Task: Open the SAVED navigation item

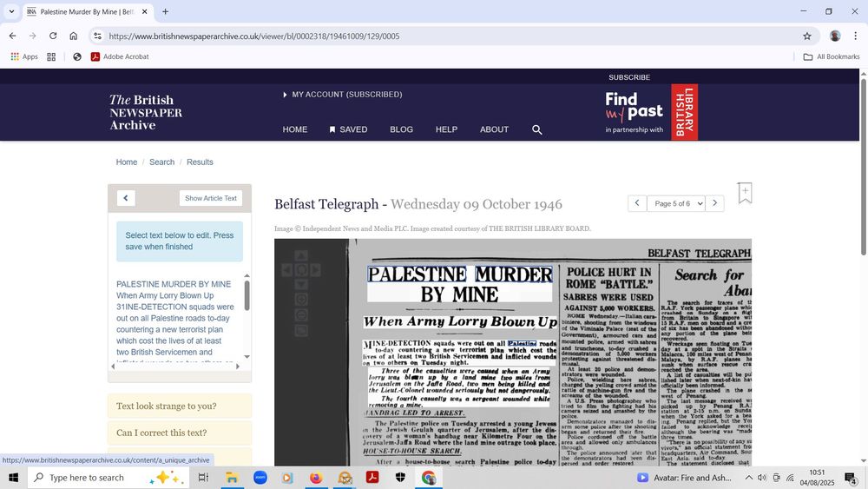Action: [x=348, y=129]
